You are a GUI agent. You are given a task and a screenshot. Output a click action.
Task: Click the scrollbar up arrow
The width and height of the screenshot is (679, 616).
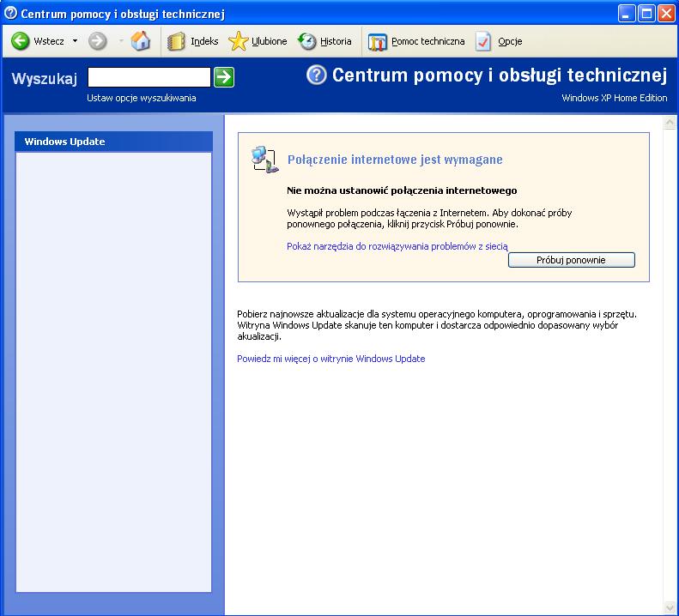pyautogui.click(x=670, y=123)
